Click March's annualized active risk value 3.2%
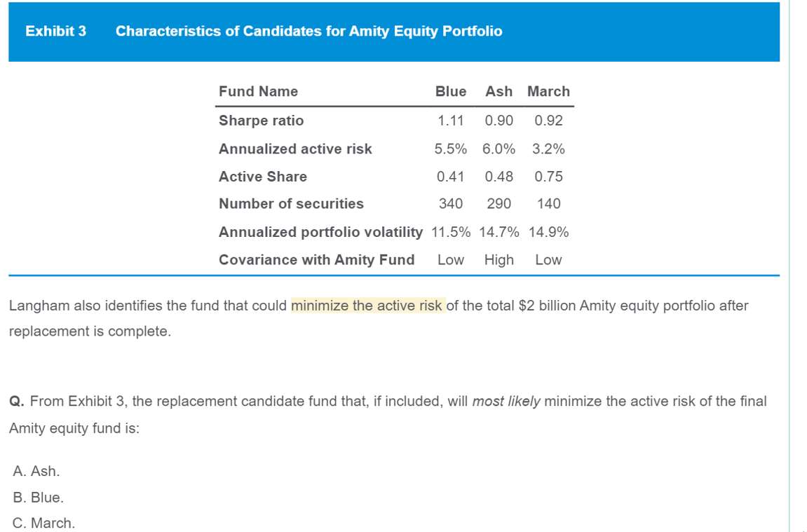 548,149
